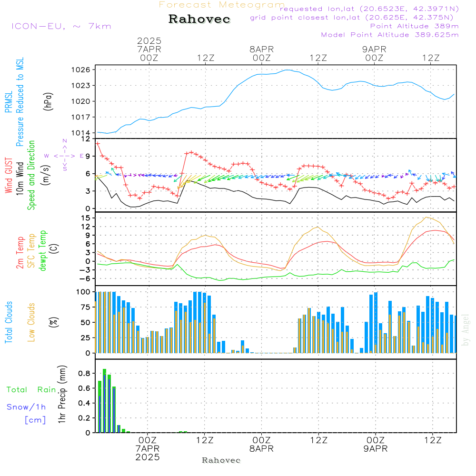Click the "PRMSL" pressure legend label
Viewport: 476px width, 476px height.
[x=9, y=102]
